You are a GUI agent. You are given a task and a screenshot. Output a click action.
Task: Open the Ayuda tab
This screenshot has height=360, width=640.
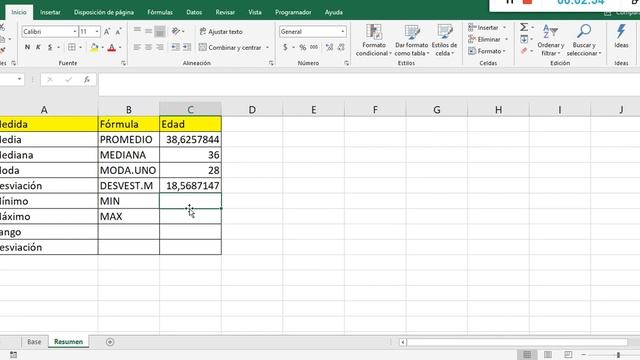tap(333, 12)
